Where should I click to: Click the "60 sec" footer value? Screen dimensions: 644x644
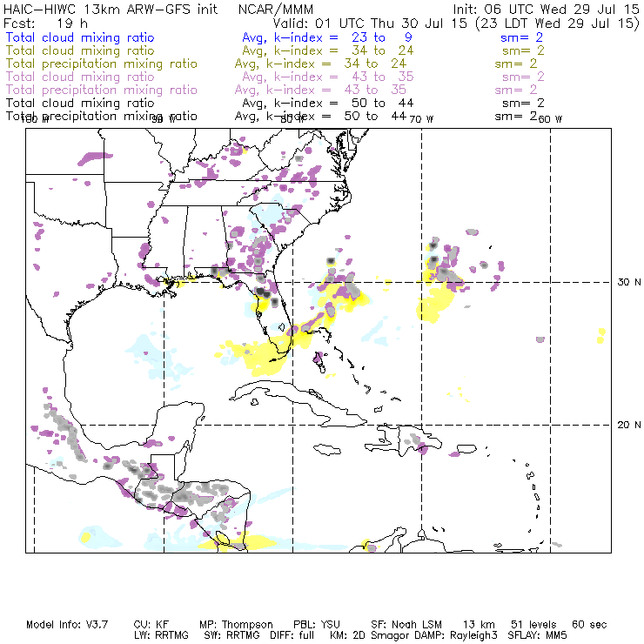pos(589,625)
